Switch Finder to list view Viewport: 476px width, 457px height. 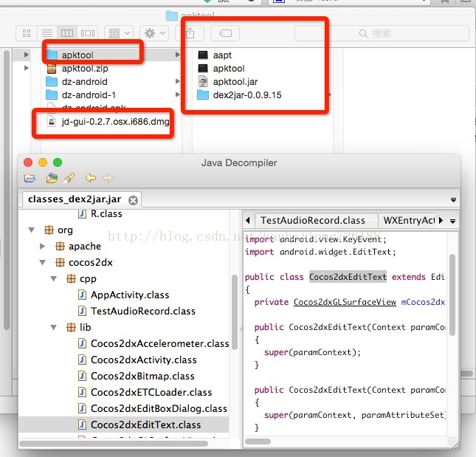pos(47,33)
